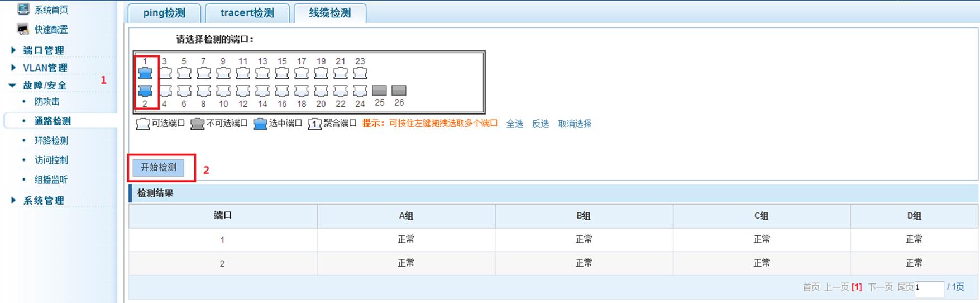The image size is (980, 303).
Task: Go to 尾页 last page
Action: (905, 287)
